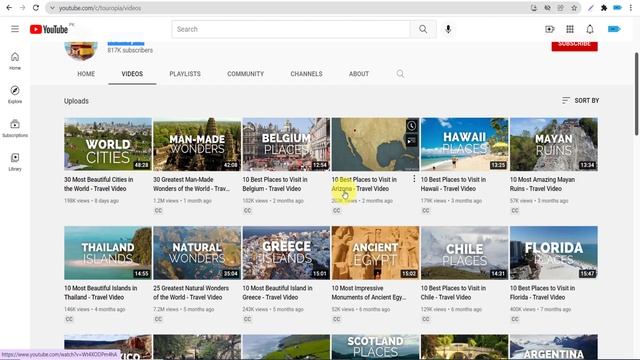
Task: Select the VIDEOS tab
Action: [132, 74]
